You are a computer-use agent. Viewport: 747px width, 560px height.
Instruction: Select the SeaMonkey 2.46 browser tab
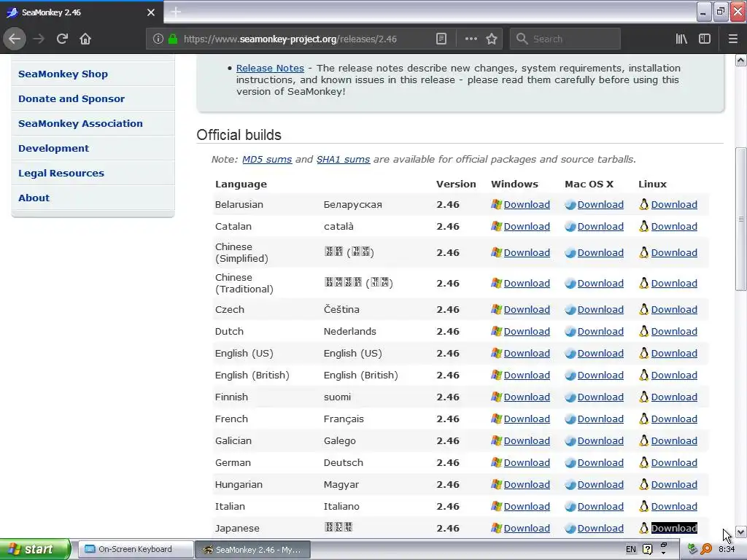82,12
